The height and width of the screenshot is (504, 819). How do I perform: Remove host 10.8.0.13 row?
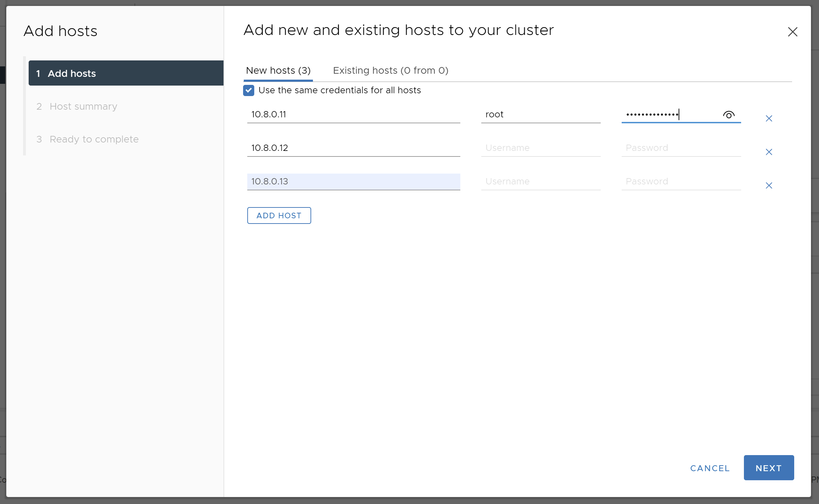coord(769,185)
